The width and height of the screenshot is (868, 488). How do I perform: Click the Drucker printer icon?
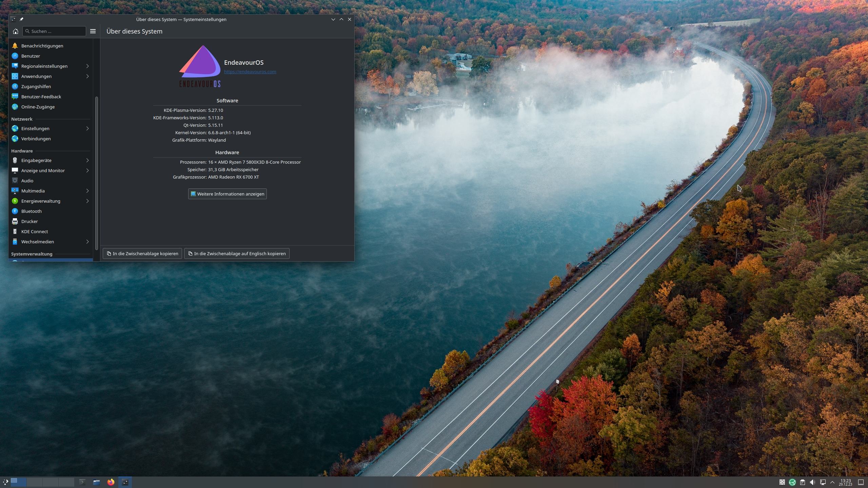pos(14,221)
